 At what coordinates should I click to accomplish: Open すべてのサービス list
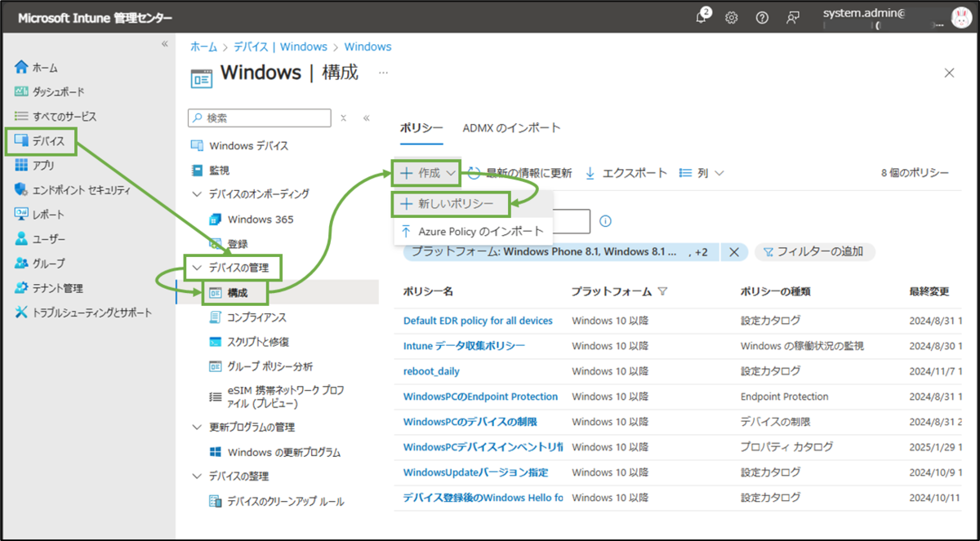click(55, 117)
